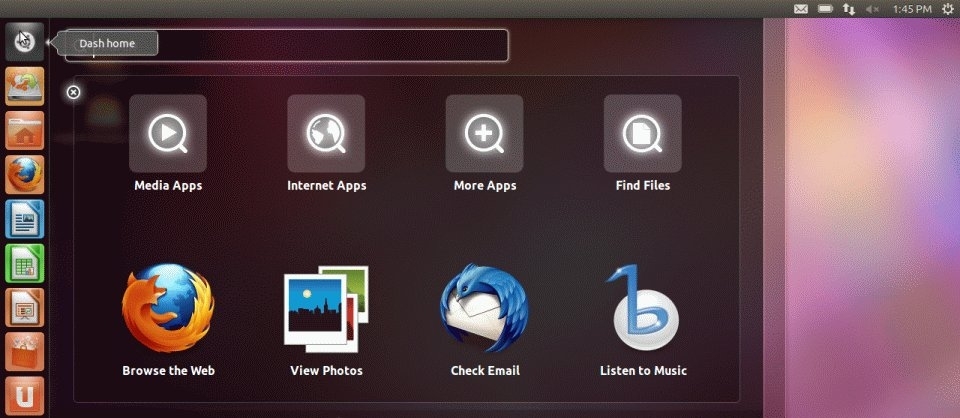Image resolution: width=960 pixels, height=418 pixels.
Task: Click the Dash home tooltip label
Action: (107, 43)
